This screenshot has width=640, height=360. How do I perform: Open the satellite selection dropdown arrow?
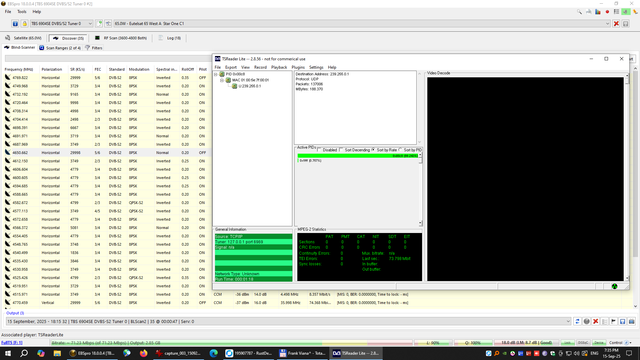(607, 24)
